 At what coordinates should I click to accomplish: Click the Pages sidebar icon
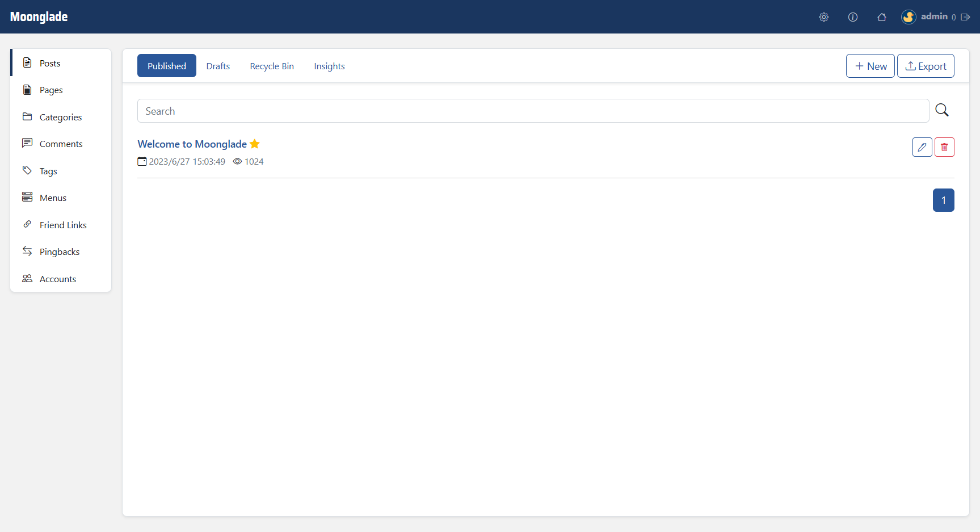(x=27, y=90)
